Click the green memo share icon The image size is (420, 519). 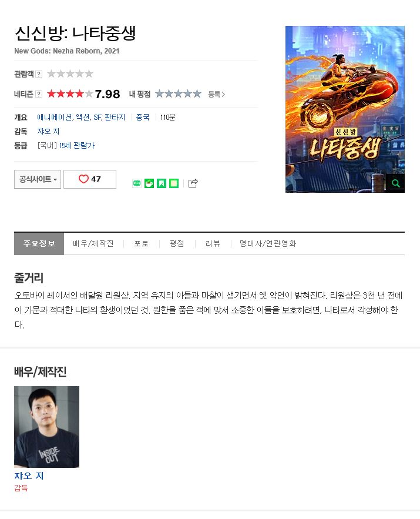pos(174,183)
